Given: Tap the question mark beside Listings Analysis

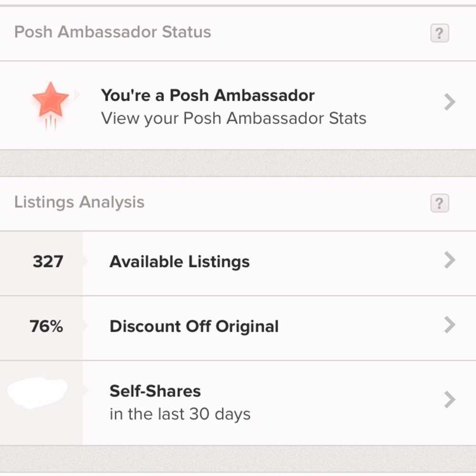Looking at the screenshot, I should click(x=440, y=203).
